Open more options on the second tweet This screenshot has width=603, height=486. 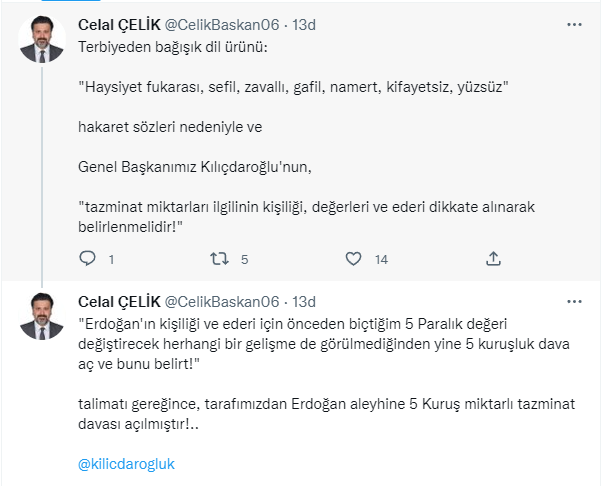(x=573, y=301)
